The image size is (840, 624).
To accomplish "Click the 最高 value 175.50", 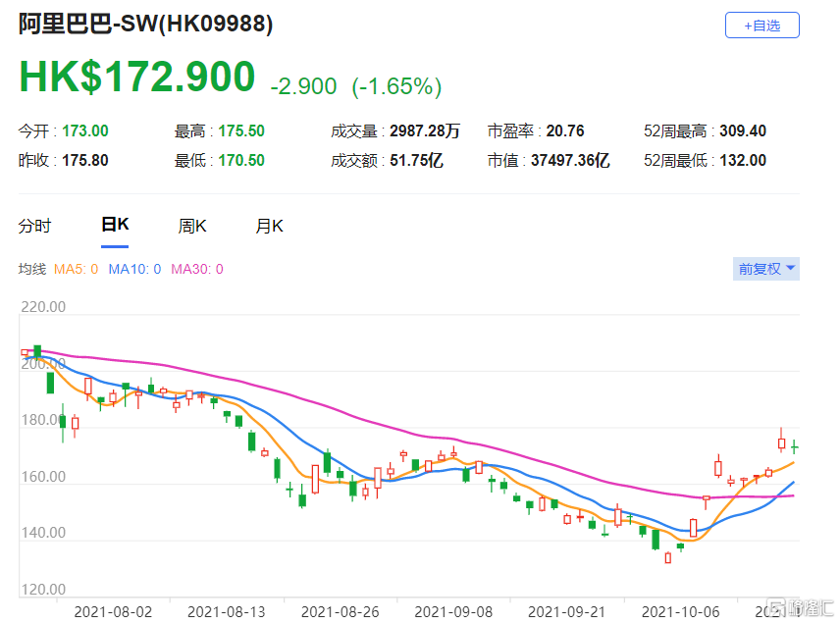I will (x=241, y=130).
